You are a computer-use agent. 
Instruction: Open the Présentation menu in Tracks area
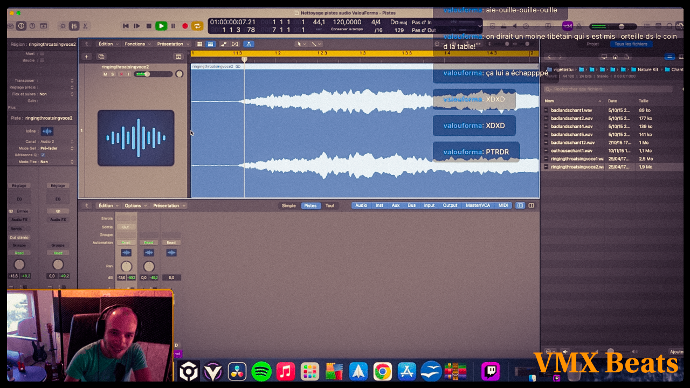click(172, 44)
